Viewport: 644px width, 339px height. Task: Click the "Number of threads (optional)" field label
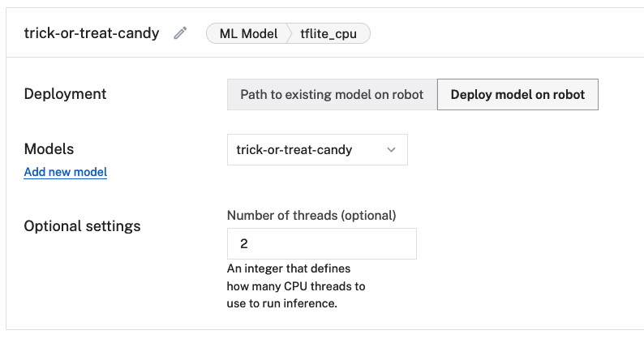pos(311,215)
